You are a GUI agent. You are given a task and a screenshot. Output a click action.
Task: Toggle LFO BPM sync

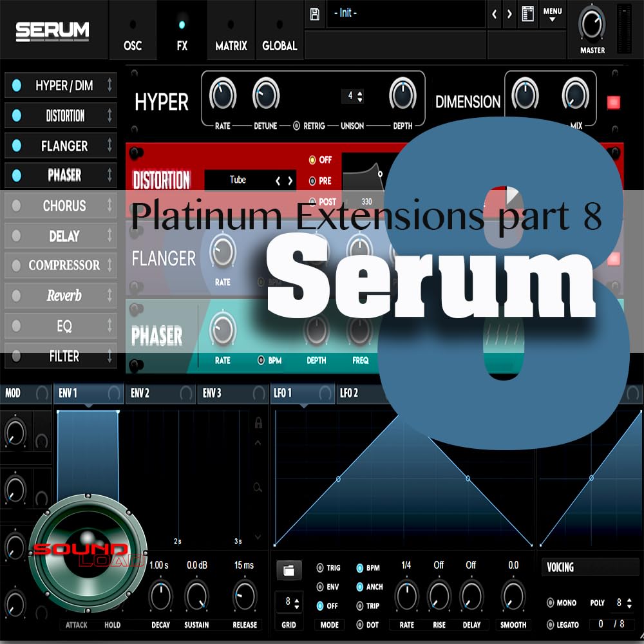click(x=360, y=567)
